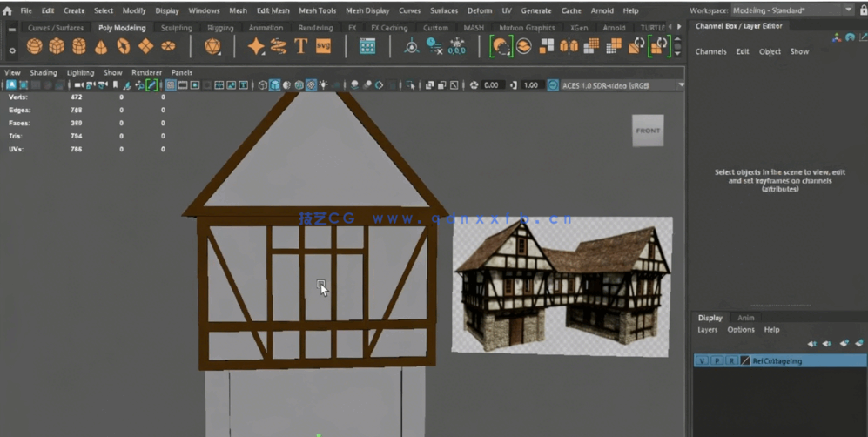Viewport: 868px width, 437px height.
Task: Click the SVG import shelf icon
Action: [323, 46]
